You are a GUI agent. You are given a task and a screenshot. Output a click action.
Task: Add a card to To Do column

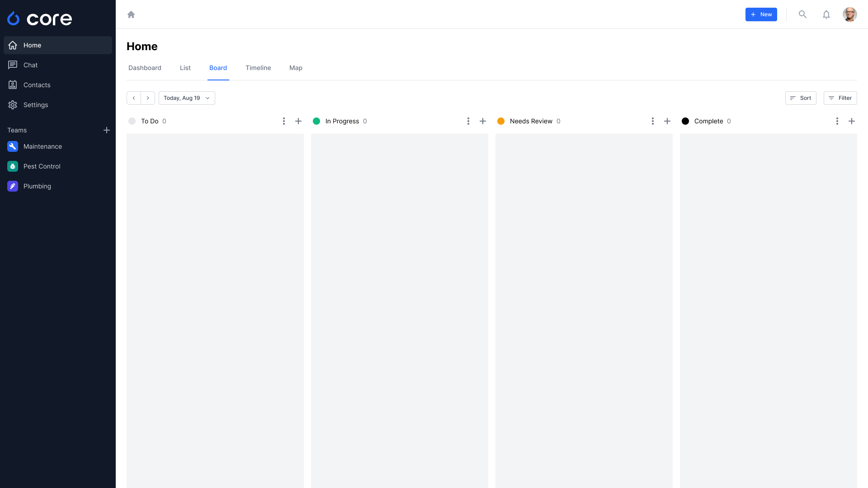point(298,121)
